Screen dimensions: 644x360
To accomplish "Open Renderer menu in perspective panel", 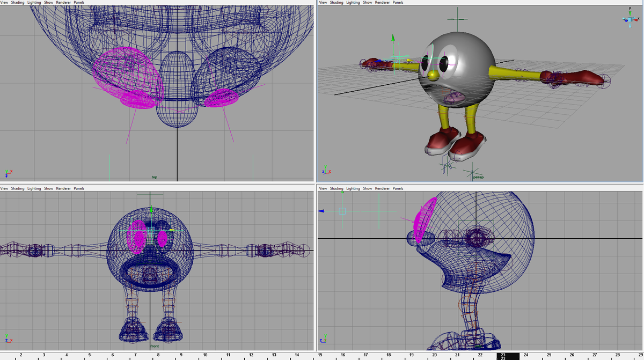I will [x=382, y=2].
